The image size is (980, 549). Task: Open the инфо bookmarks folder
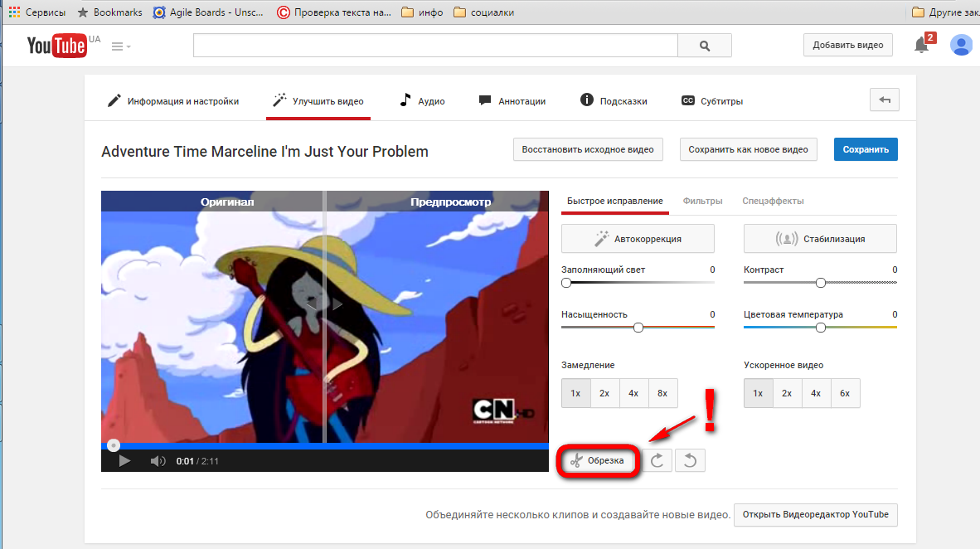(422, 12)
